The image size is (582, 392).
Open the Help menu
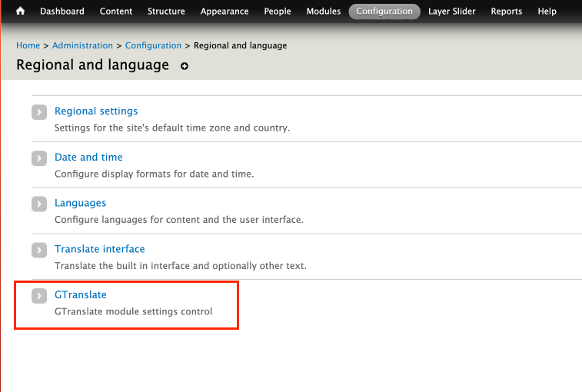tap(547, 12)
